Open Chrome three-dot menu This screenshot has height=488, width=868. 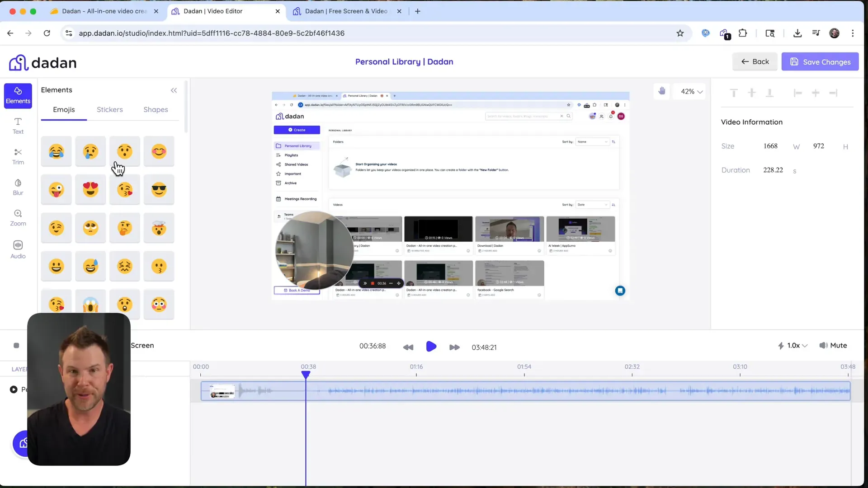(x=853, y=33)
